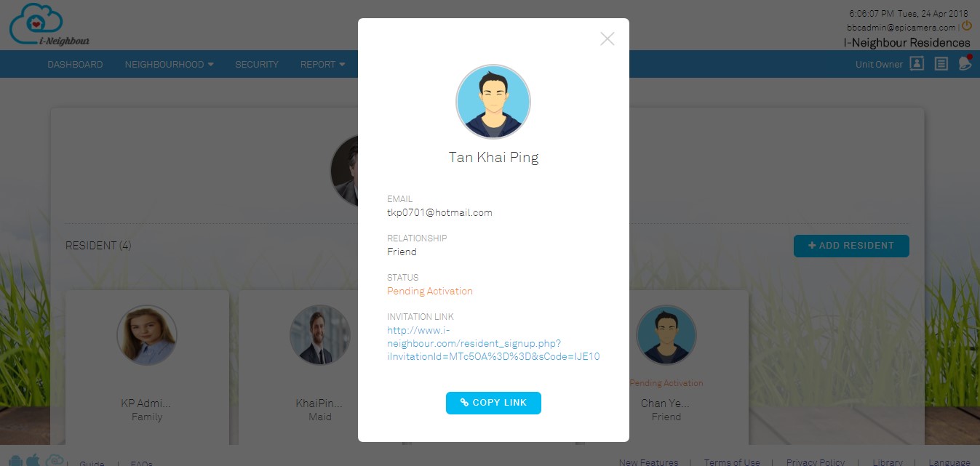Open the notification bell icon

coord(965,63)
